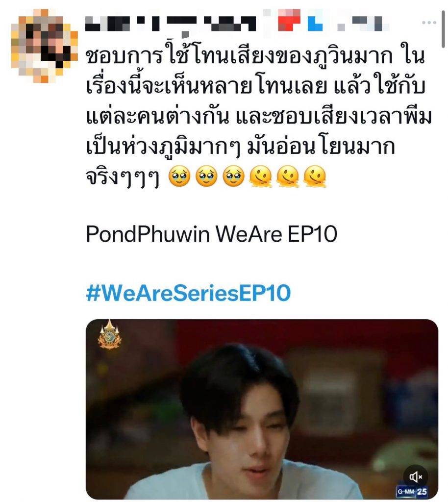The height and width of the screenshot is (502, 448).
Task: Open the #WeAreSeriesEP10 hashtag
Action: [188, 293]
